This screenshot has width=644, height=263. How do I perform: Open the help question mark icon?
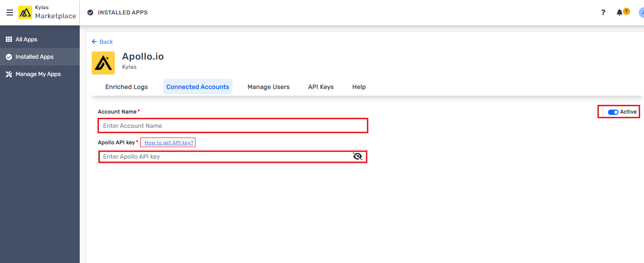(x=603, y=13)
